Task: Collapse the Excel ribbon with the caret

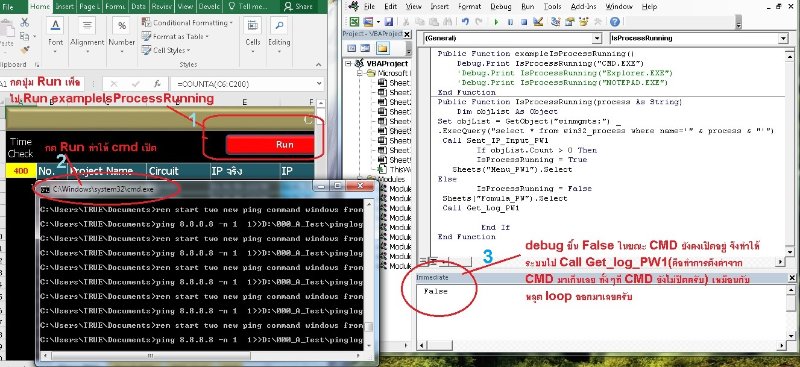Action: pos(319,64)
